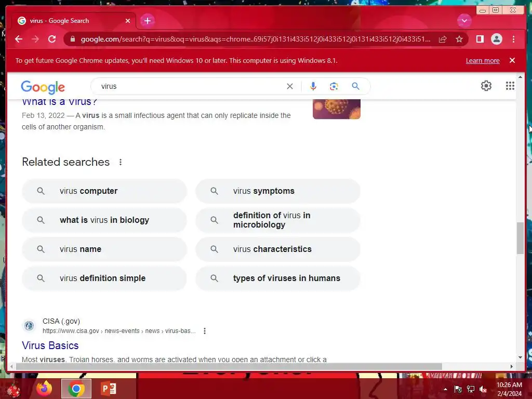Image resolution: width=532 pixels, height=399 pixels.
Task: Click the Start button ornament icon
Action: (13, 389)
